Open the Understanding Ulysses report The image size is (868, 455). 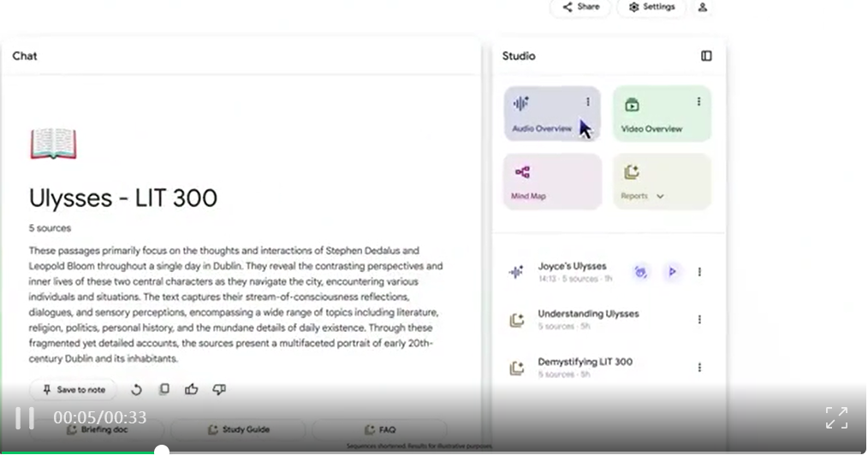[588, 319]
